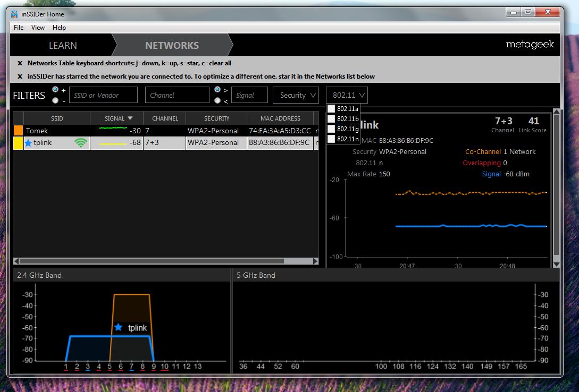Select the include (+) filter radio button

[x=55, y=90]
